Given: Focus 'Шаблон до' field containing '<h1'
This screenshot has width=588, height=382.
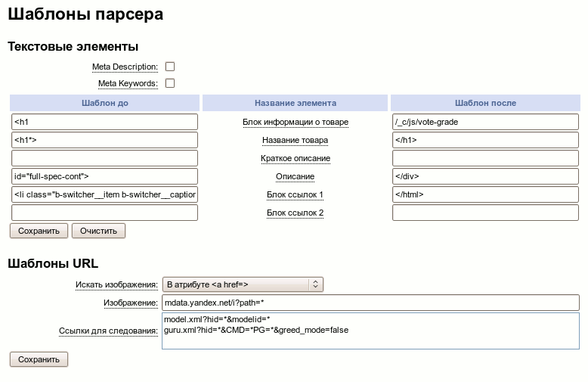Looking at the screenshot, I should pyautogui.click(x=104, y=122).
